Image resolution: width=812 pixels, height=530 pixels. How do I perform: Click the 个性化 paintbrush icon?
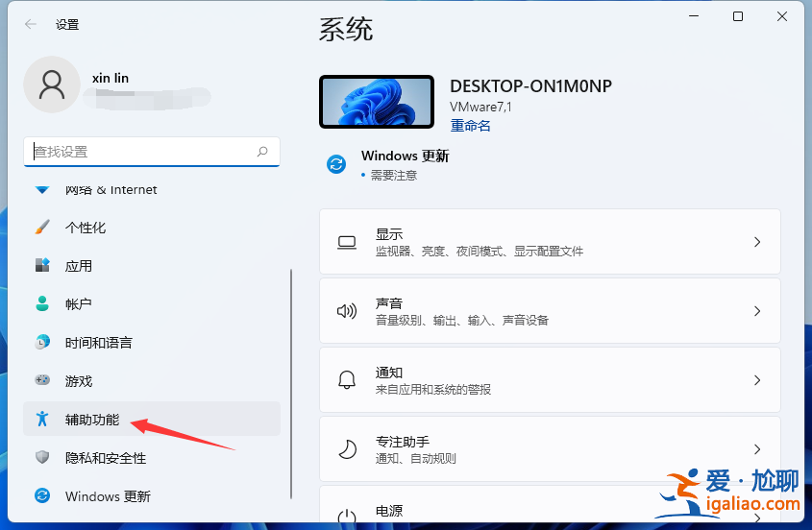42,227
